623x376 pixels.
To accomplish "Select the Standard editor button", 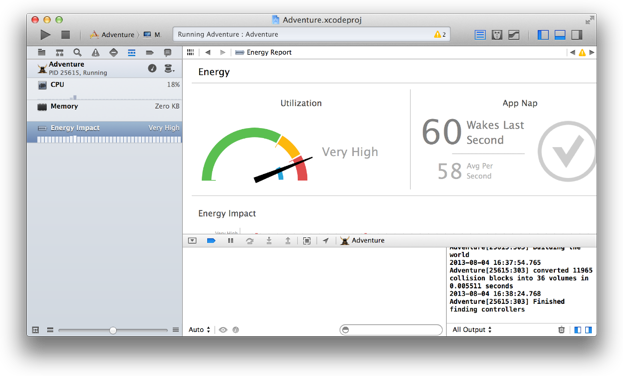I will pos(480,35).
